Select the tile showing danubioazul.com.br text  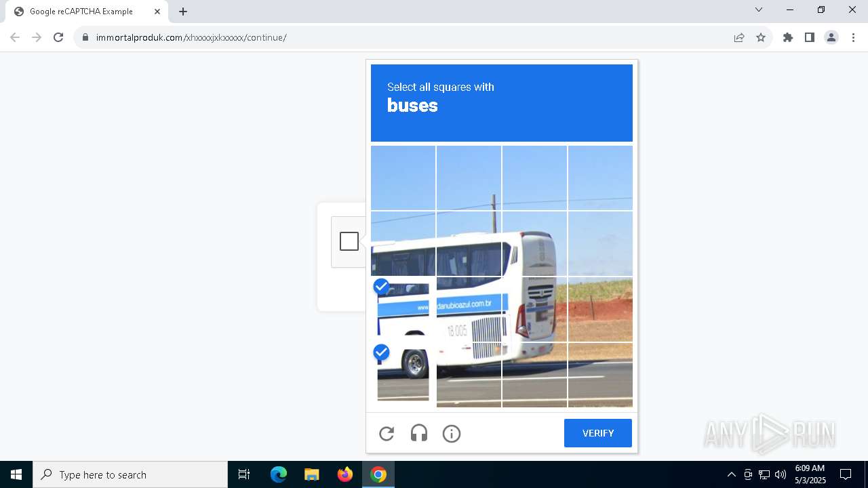(x=469, y=309)
